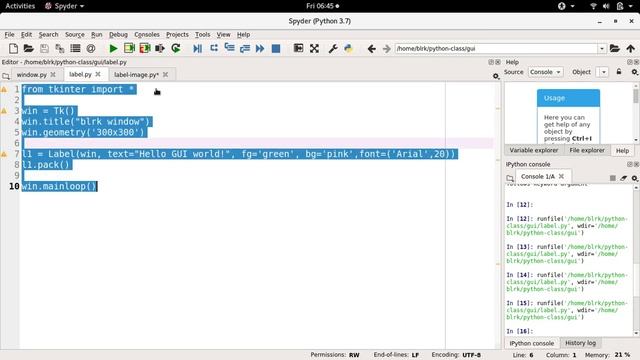
Task: Go back to the previous cursor position
Action: (x=371, y=49)
